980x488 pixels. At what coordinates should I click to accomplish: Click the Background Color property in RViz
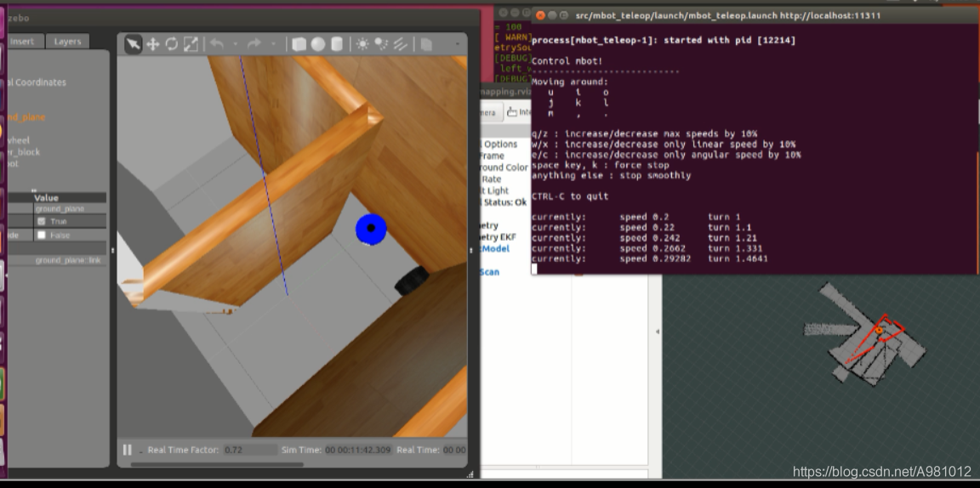point(504,167)
